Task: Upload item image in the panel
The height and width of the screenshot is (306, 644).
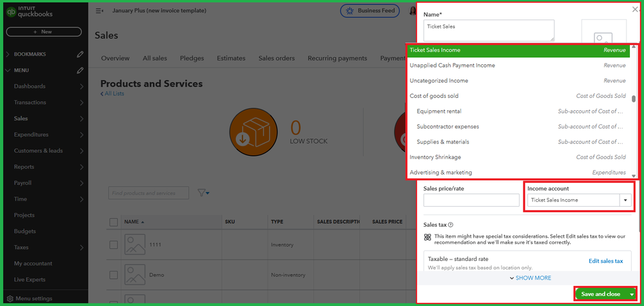Action: click(x=604, y=31)
